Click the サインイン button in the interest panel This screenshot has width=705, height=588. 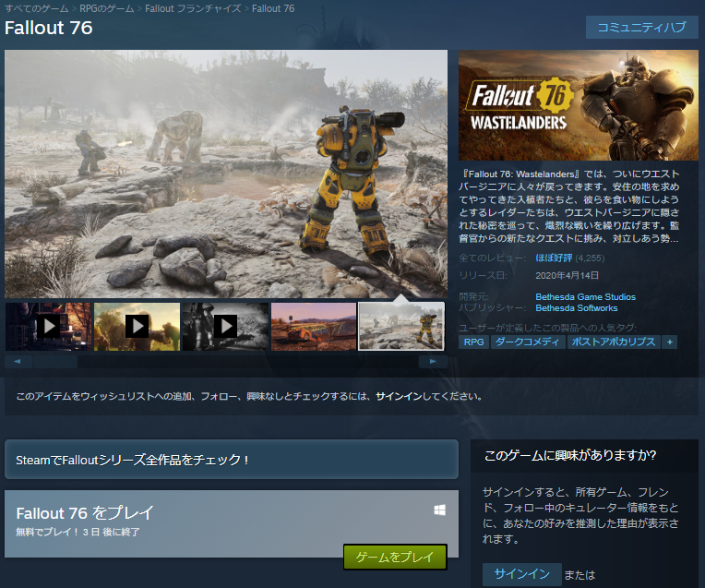click(x=522, y=574)
